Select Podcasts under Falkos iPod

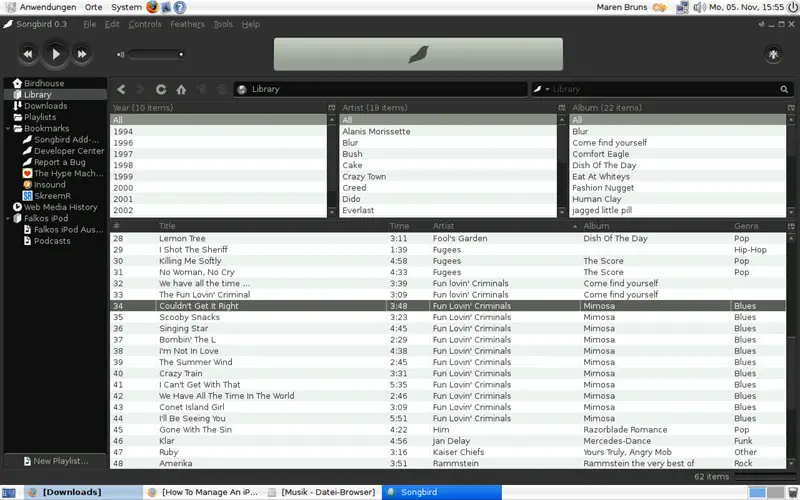click(x=52, y=240)
